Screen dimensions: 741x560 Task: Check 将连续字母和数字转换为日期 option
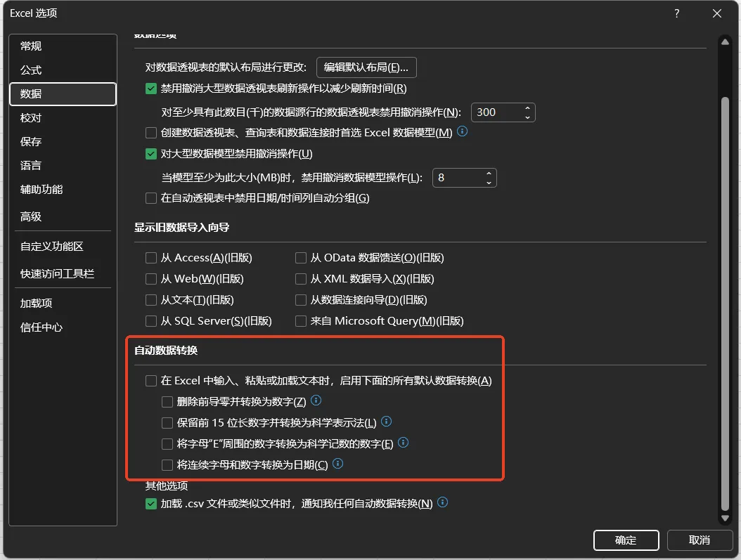click(x=167, y=465)
